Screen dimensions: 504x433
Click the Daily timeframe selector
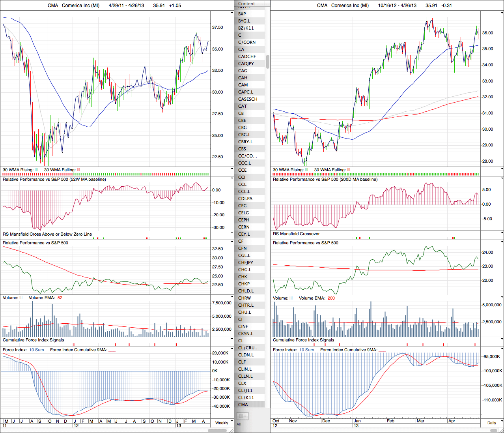(491, 423)
